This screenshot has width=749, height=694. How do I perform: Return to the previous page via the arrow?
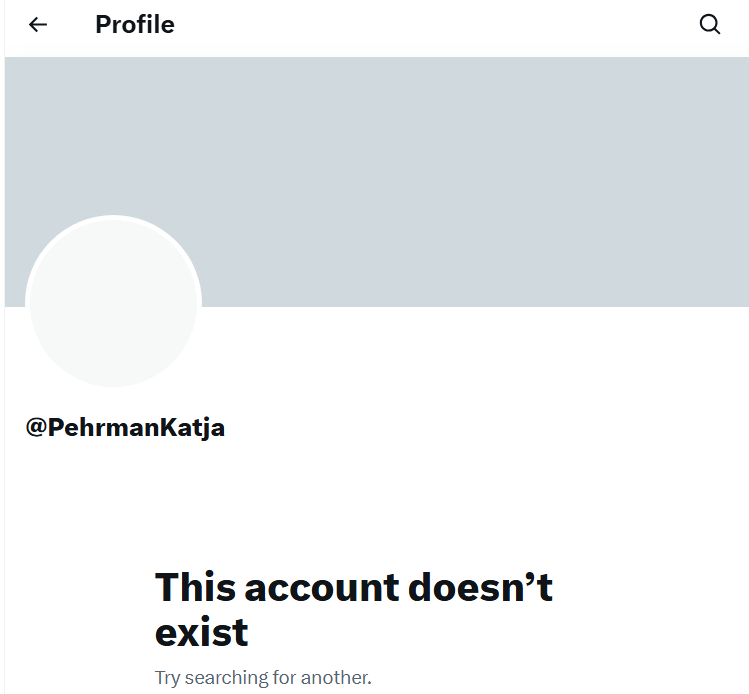[38, 25]
